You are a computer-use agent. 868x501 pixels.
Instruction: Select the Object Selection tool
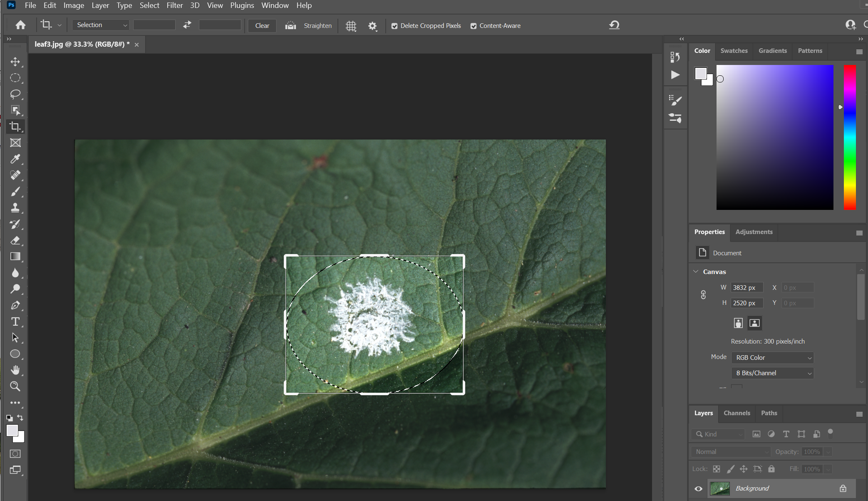point(15,110)
